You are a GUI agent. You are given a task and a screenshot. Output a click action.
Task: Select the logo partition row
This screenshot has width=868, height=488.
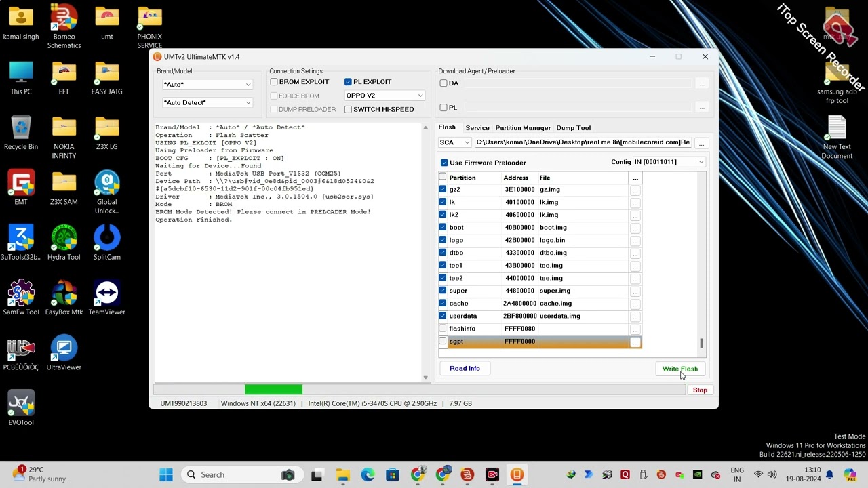point(539,240)
